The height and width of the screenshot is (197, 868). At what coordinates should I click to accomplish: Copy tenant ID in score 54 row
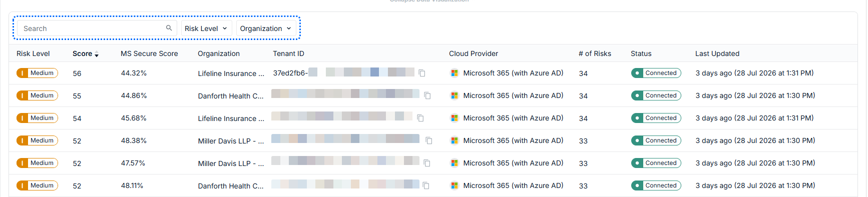420,118
